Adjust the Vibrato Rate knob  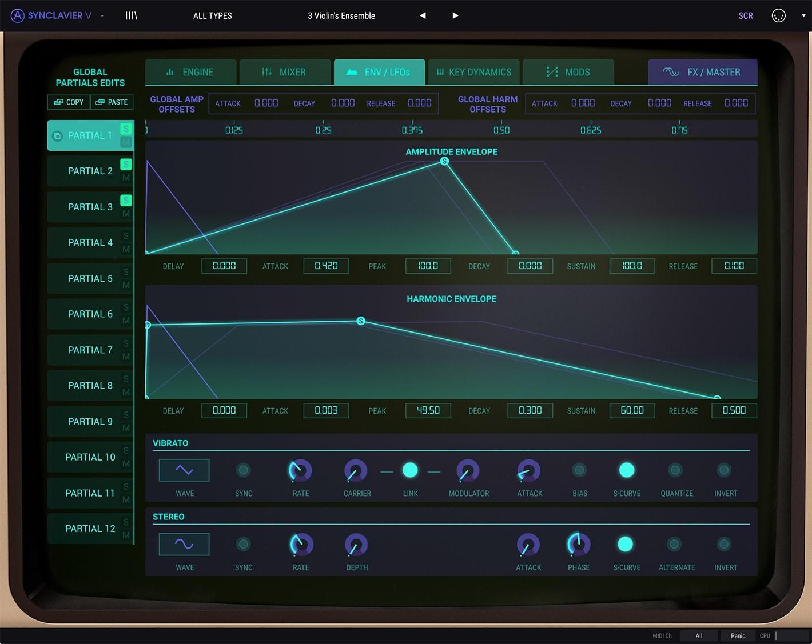click(x=301, y=470)
